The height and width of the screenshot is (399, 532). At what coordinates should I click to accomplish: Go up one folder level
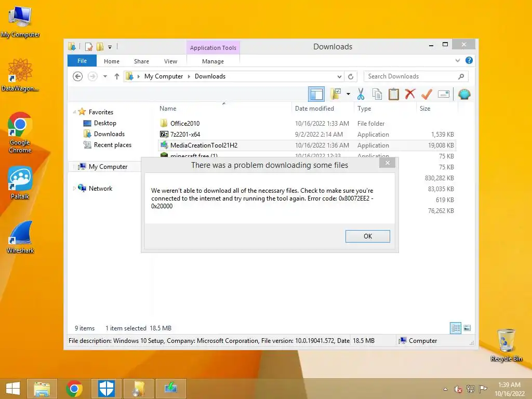(x=117, y=76)
